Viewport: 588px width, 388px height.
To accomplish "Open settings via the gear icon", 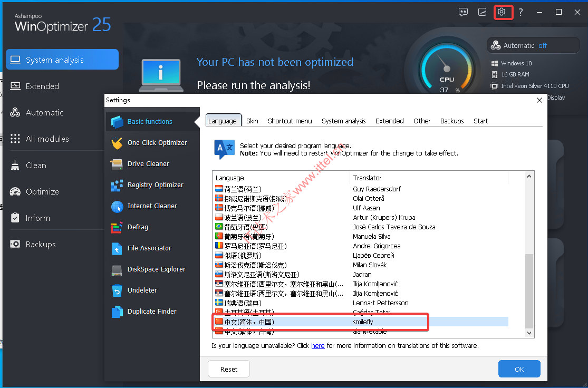I will tap(502, 12).
